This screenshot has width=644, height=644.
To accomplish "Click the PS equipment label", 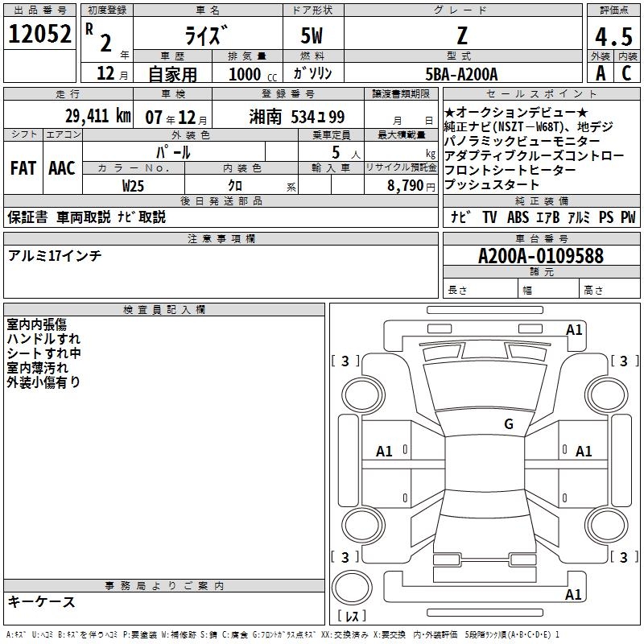I will pos(606,217).
